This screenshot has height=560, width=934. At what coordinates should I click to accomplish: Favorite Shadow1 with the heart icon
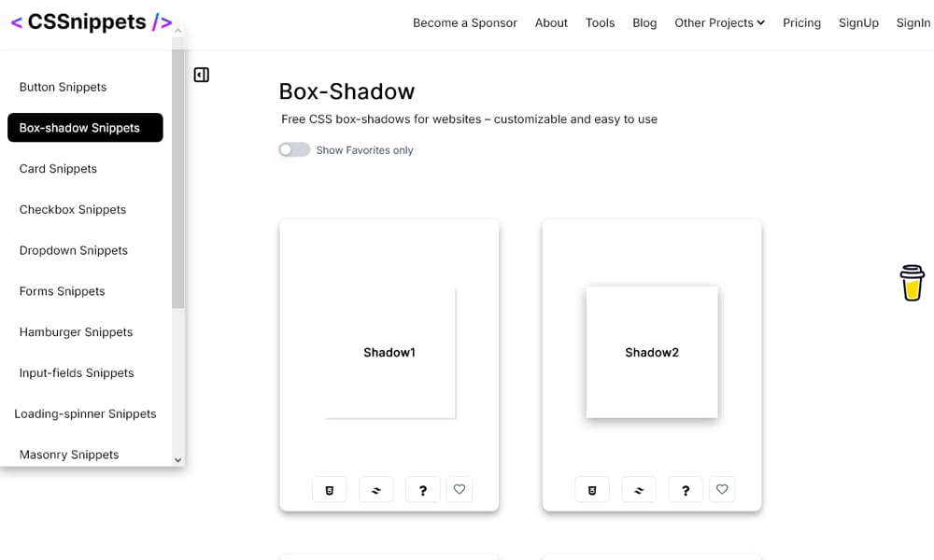coord(459,488)
